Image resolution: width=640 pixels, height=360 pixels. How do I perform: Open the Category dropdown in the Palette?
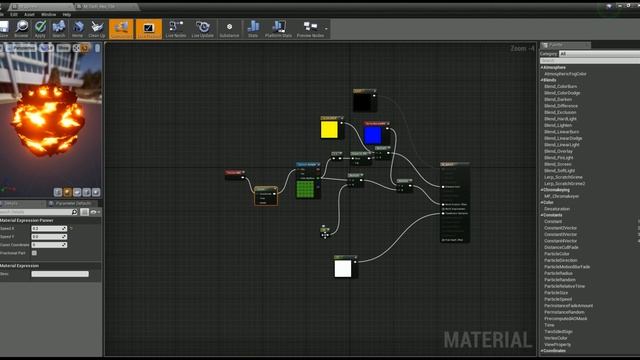[599, 54]
